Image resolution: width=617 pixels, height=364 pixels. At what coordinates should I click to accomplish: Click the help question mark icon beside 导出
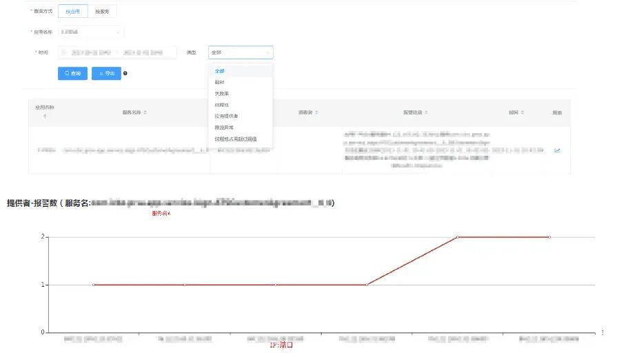click(x=125, y=73)
